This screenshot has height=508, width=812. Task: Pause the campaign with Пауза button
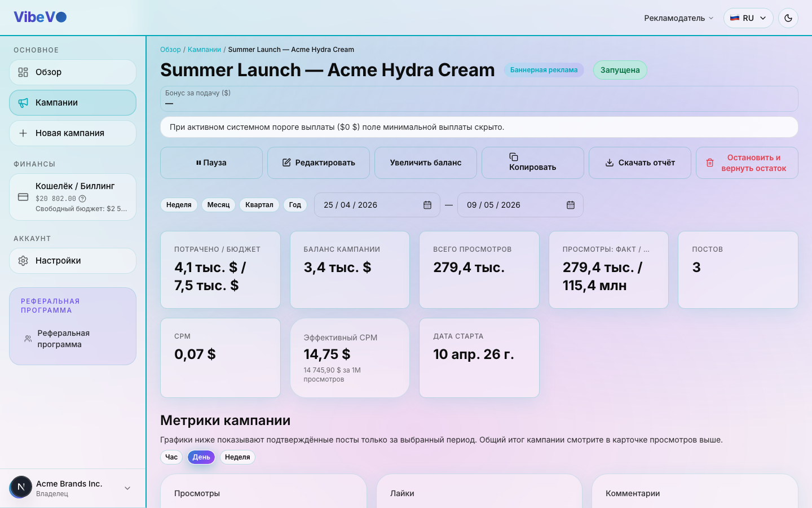click(211, 163)
